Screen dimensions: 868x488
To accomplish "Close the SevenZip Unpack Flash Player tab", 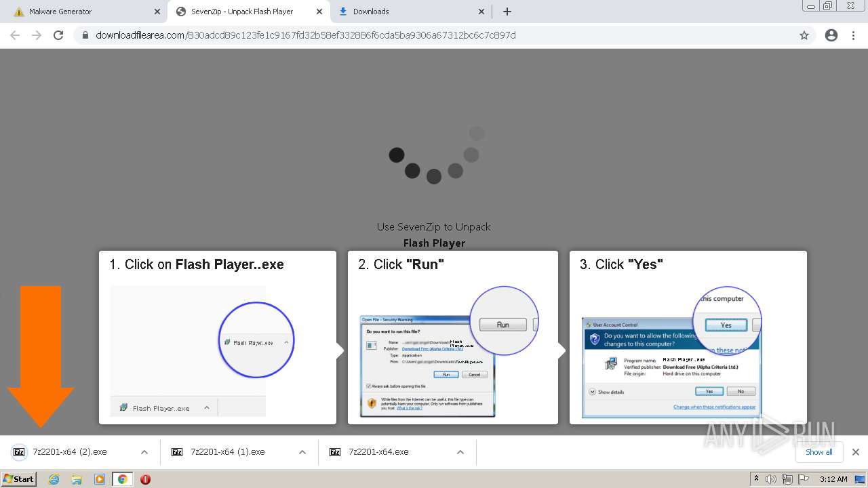I will 319,12.
